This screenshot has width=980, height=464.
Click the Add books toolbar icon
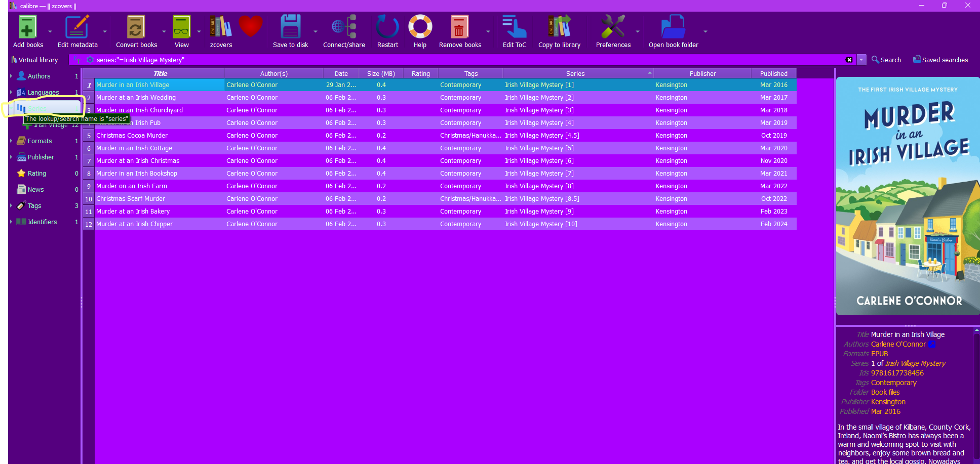click(28, 27)
